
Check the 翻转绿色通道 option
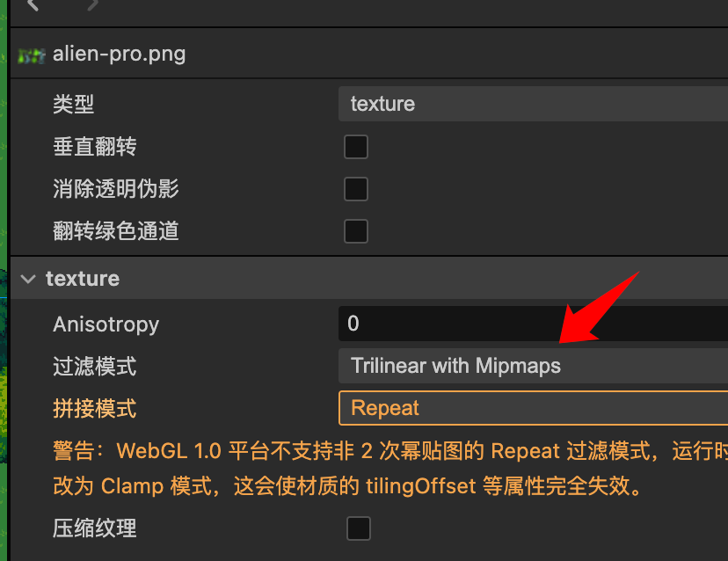(356, 231)
